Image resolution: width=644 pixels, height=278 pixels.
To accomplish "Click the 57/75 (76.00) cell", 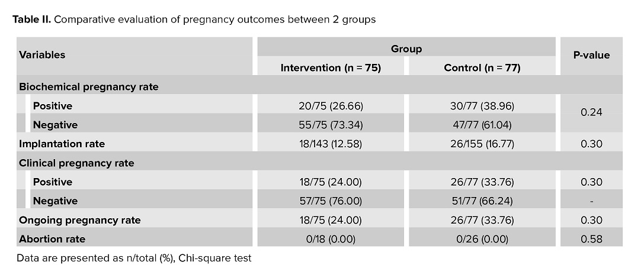I will pos(330,201).
